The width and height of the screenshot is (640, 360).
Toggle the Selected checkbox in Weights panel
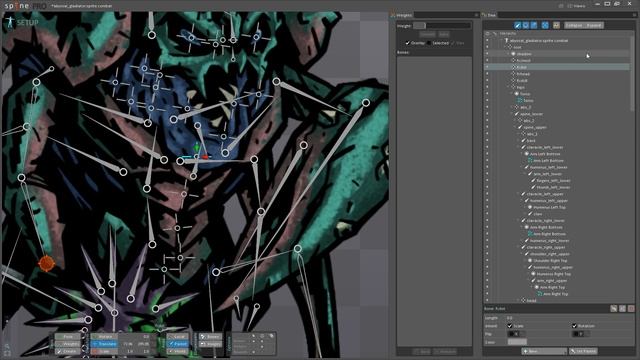coord(429,43)
